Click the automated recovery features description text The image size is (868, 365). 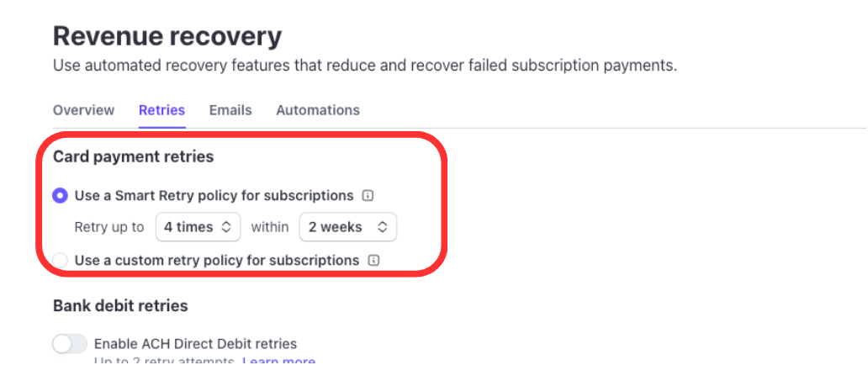pos(364,66)
